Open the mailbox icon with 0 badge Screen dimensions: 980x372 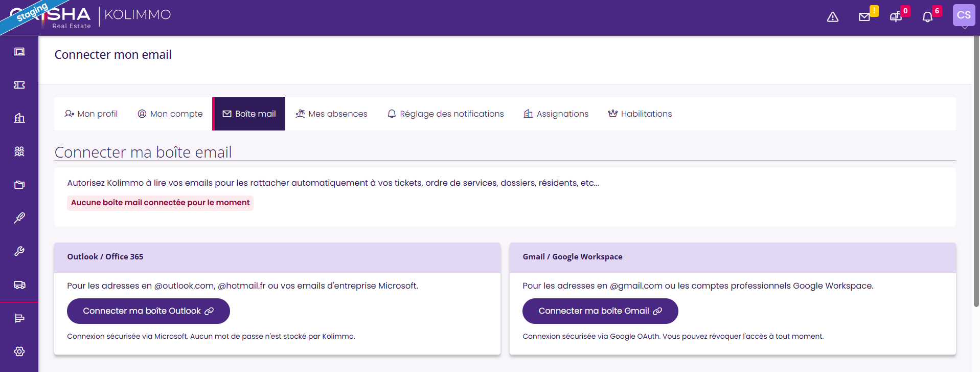click(896, 17)
